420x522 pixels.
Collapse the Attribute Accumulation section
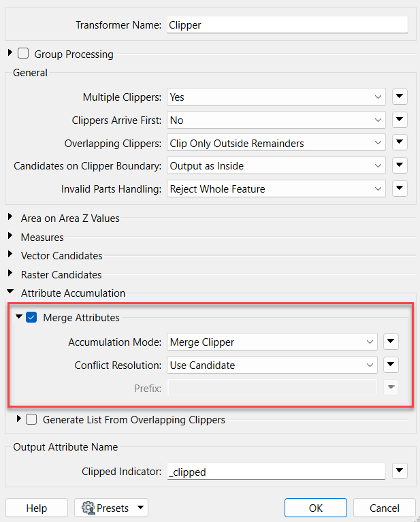pos(10,292)
